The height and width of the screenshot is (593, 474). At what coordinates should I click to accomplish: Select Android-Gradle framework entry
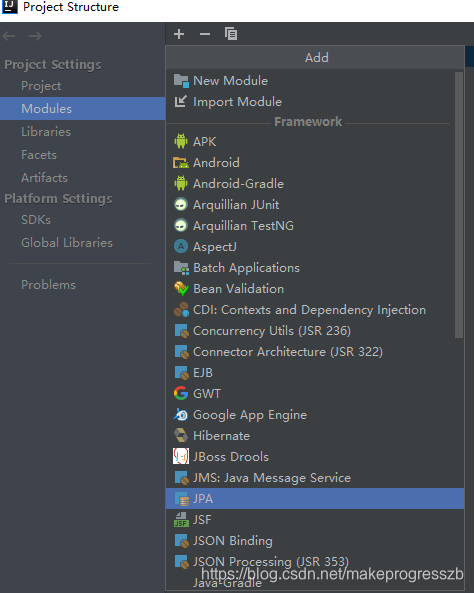click(315, 183)
